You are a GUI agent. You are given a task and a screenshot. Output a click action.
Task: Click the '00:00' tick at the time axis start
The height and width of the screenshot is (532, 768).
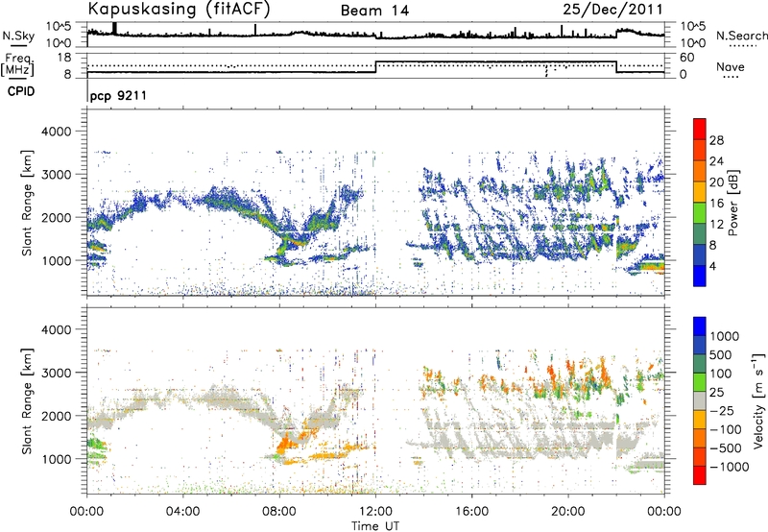click(x=86, y=511)
